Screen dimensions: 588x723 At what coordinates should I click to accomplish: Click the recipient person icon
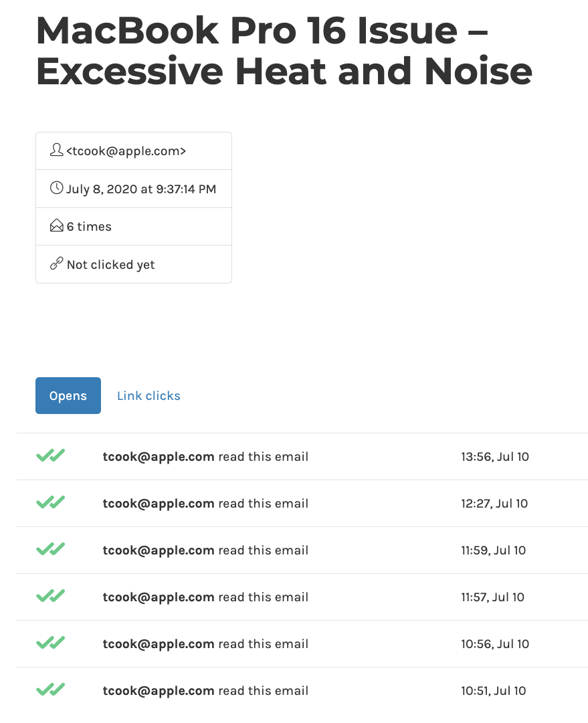[x=56, y=150]
